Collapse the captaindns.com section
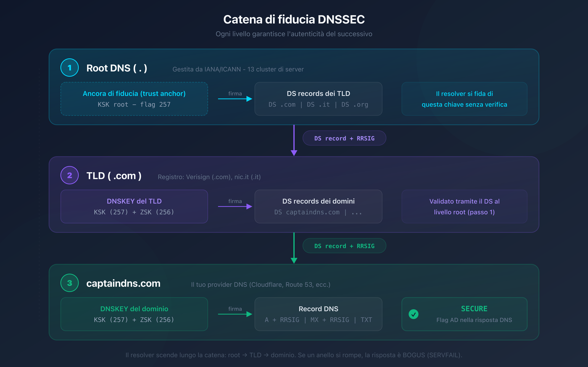This screenshot has height=367, width=588. [x=123, y=283]
